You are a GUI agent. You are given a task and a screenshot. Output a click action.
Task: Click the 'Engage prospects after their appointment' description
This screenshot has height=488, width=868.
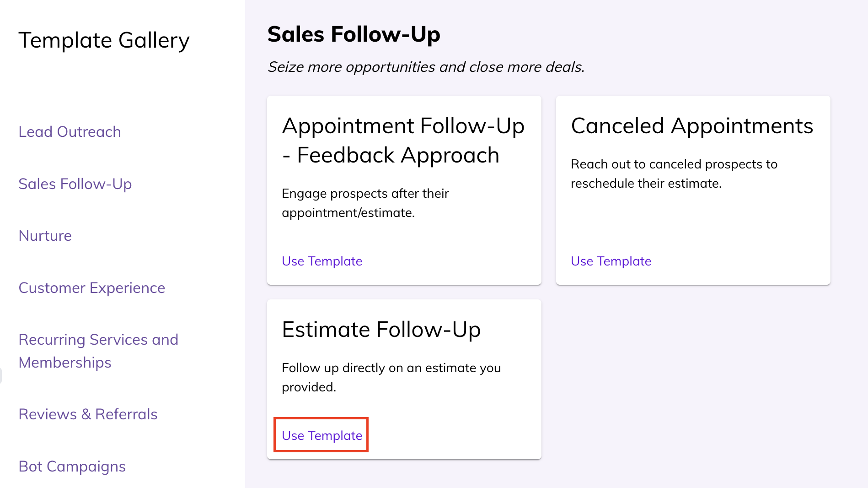click(x=365, y=203)
